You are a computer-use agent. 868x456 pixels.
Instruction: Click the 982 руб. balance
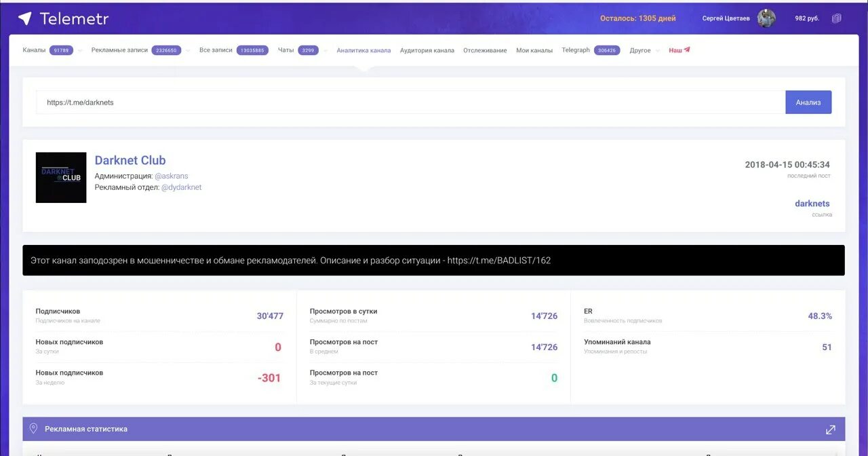click(x=807, y=18)
